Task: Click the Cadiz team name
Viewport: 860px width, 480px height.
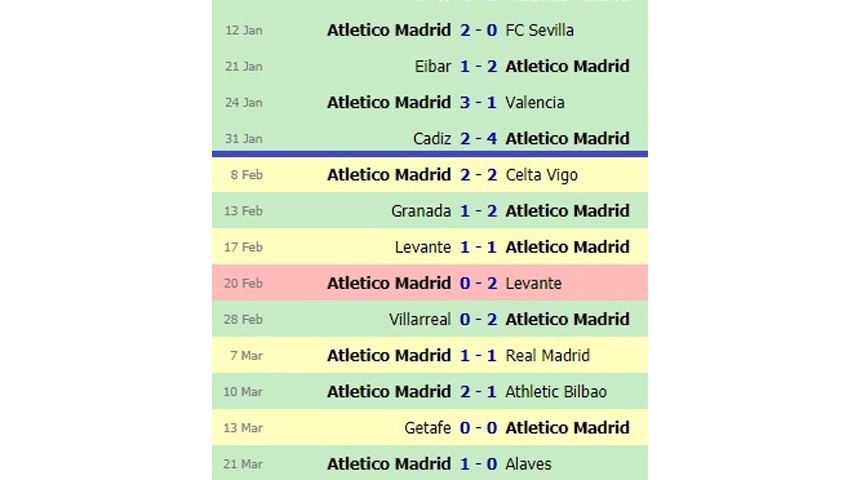Action: click(x=432, y=139)
